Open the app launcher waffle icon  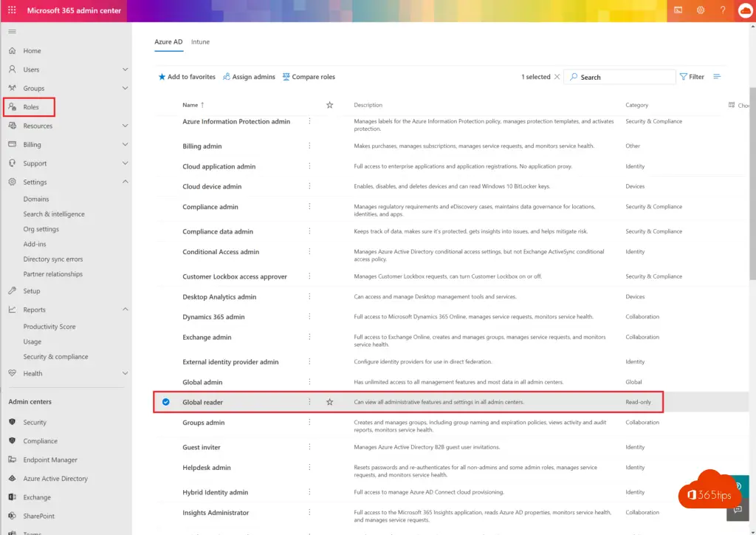(12, 11)
